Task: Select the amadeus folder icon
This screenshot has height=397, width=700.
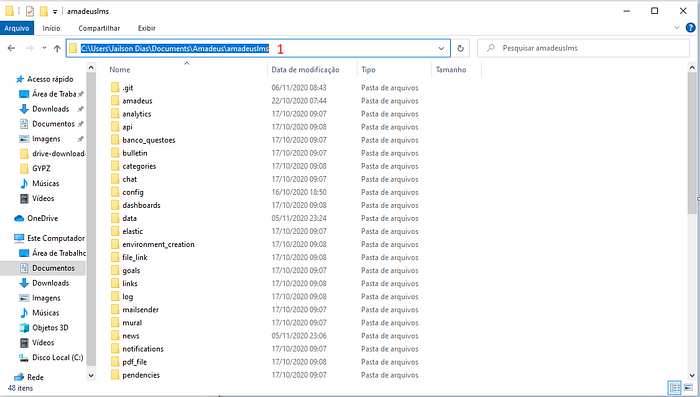Action: [x=115, y=100]
